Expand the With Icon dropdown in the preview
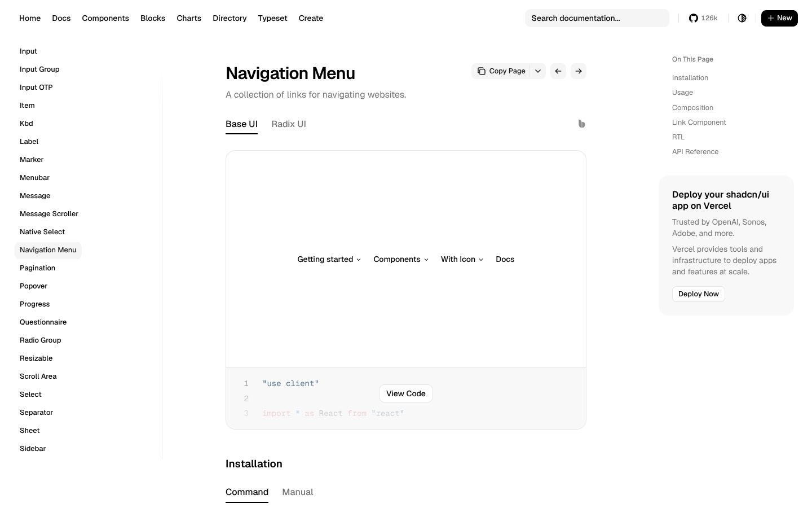The width and height of the screenshot is (812, 508). tap(462, 259)
